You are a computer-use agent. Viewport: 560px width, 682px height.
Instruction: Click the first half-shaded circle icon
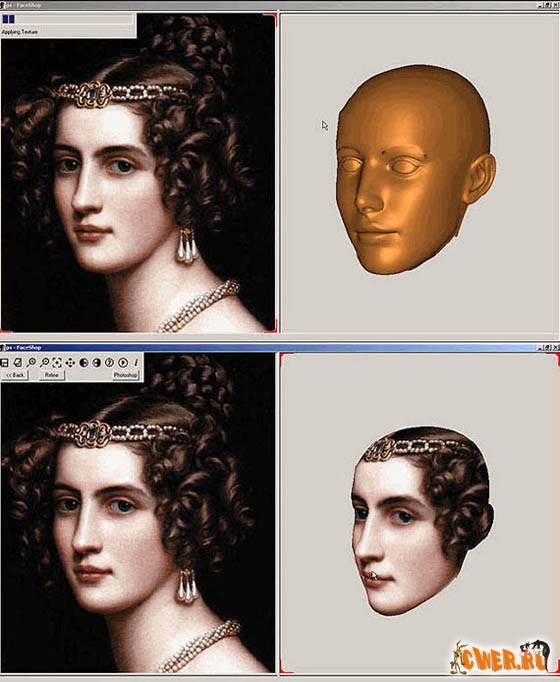click(83, 362)
